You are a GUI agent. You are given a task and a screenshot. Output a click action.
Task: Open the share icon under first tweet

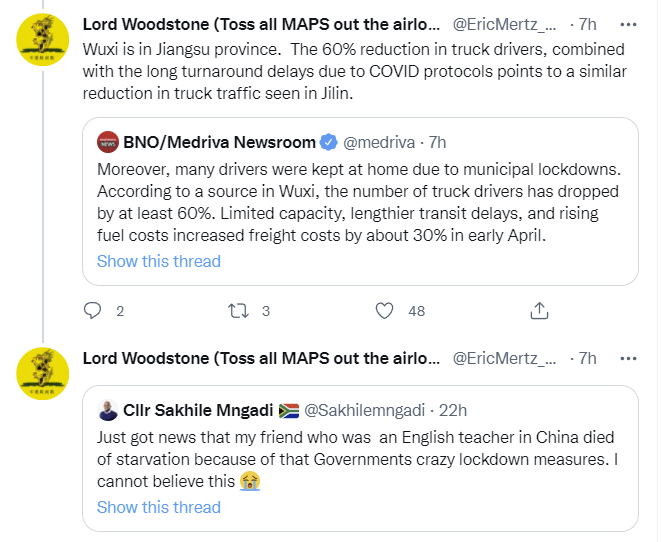[x=539, y=311]
